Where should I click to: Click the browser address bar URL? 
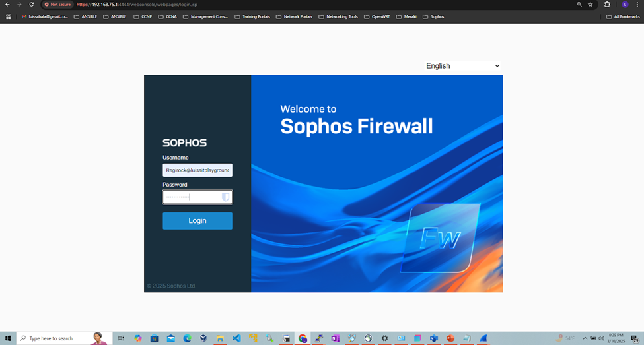[x=137, y=5]
